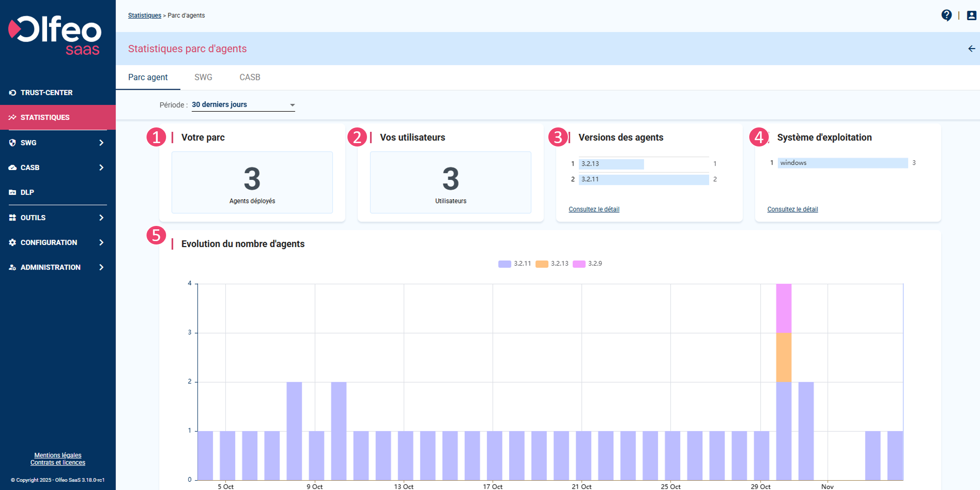This screenshot has height=490, width=980.
Task: Open the Période dropdown selector
Action: (x=243, y=105)
